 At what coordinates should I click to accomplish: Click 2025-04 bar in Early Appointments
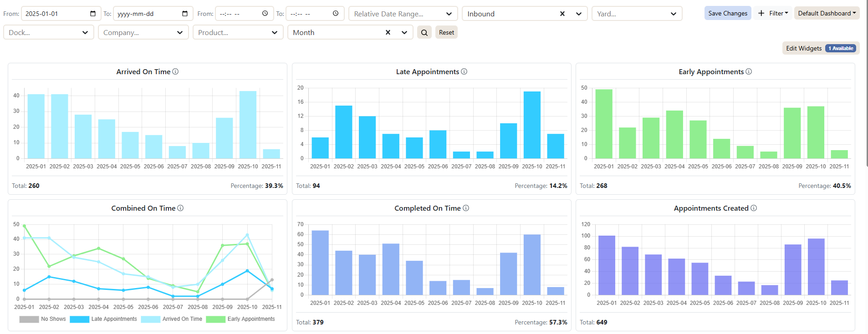pyautogui.click(x=674, y=135)
